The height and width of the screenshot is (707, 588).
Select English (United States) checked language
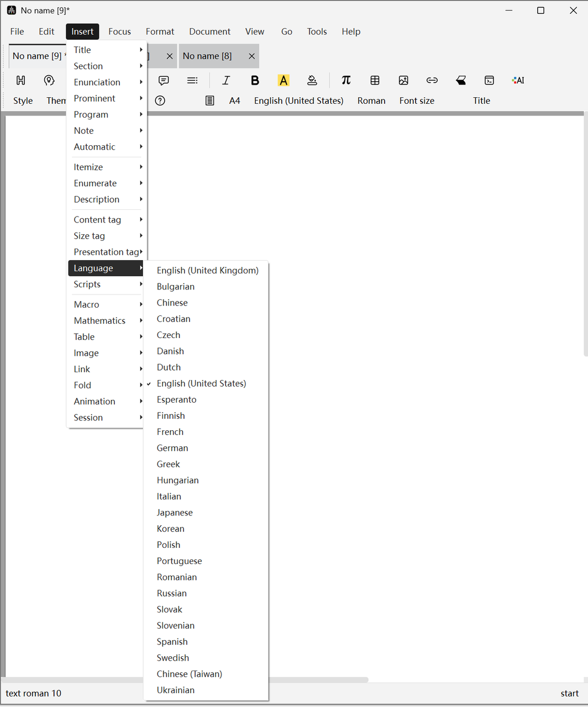[201, 383]
